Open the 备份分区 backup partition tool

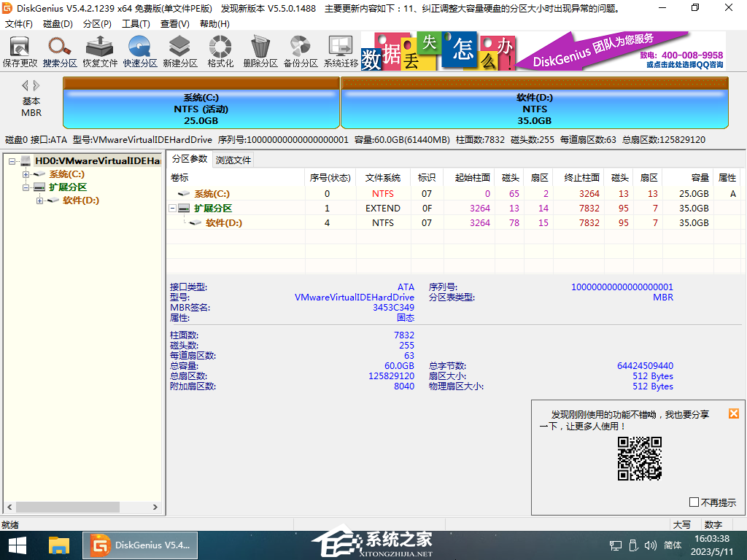pyautogui.click(x=301, y=51)
